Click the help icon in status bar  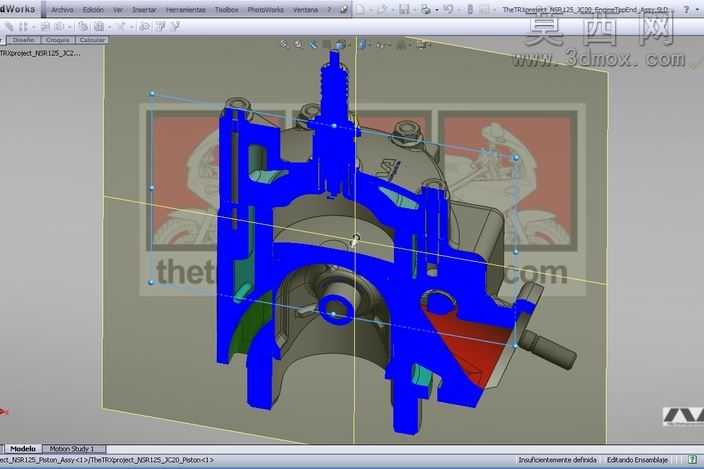coord(692,460)
